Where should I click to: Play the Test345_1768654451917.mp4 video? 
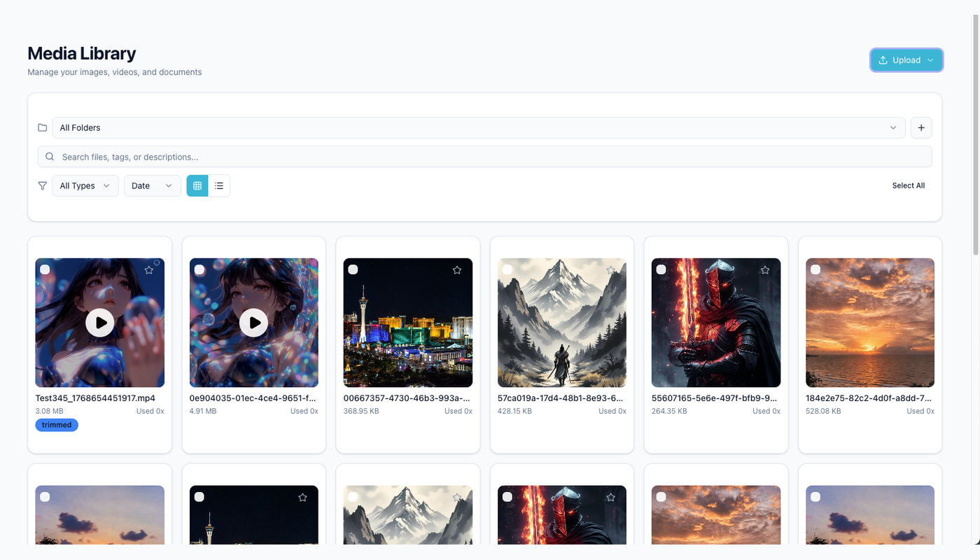click(100, 323)
